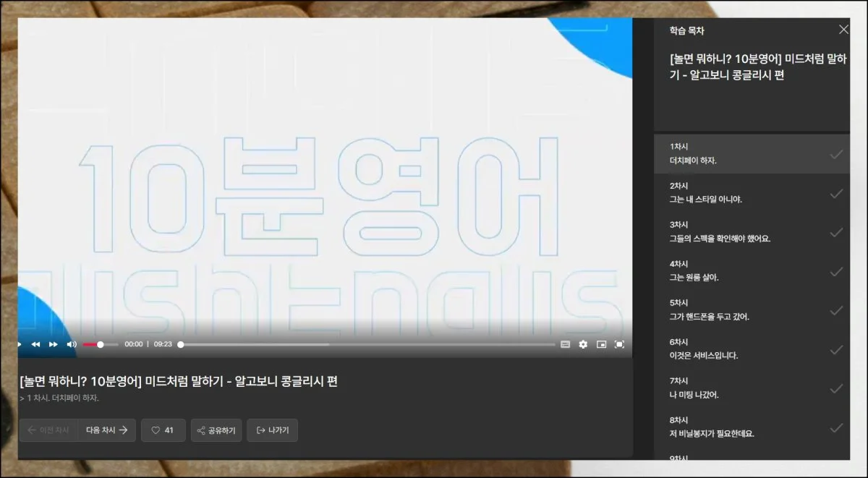Click checkmark for 6차시 이것은 서비스입니다
Image resolution: width=868 pixels, height=478 pixels.
click(836, 349)
